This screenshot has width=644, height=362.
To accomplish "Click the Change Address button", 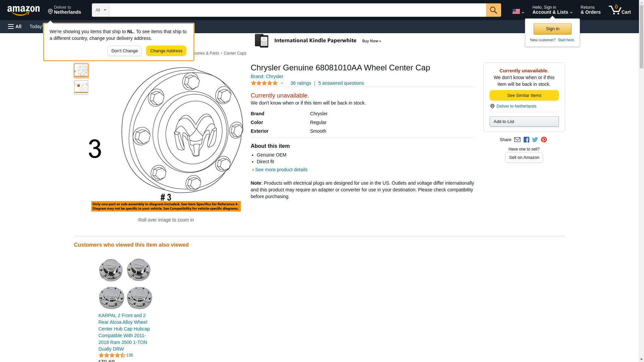I will [x=166, y=51].
